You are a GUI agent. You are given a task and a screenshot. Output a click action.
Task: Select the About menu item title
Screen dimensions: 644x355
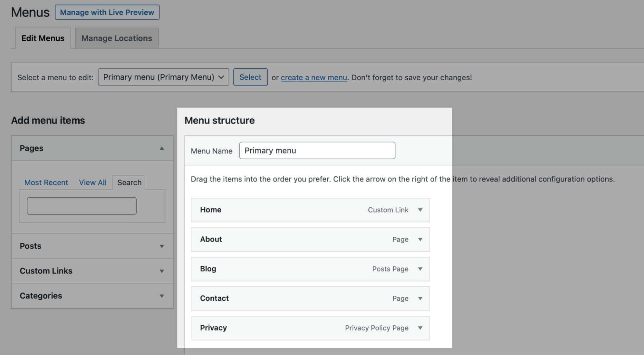pos(211,239)
